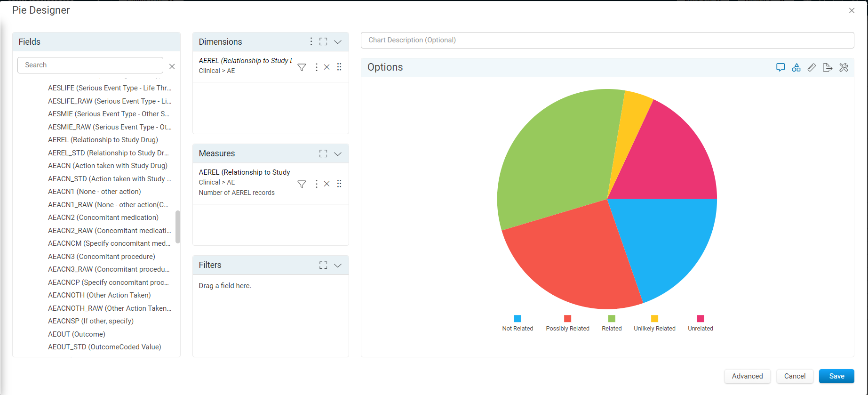Click the Chart Description input field
The image size is (868, 395).
(x=607, y=40)
